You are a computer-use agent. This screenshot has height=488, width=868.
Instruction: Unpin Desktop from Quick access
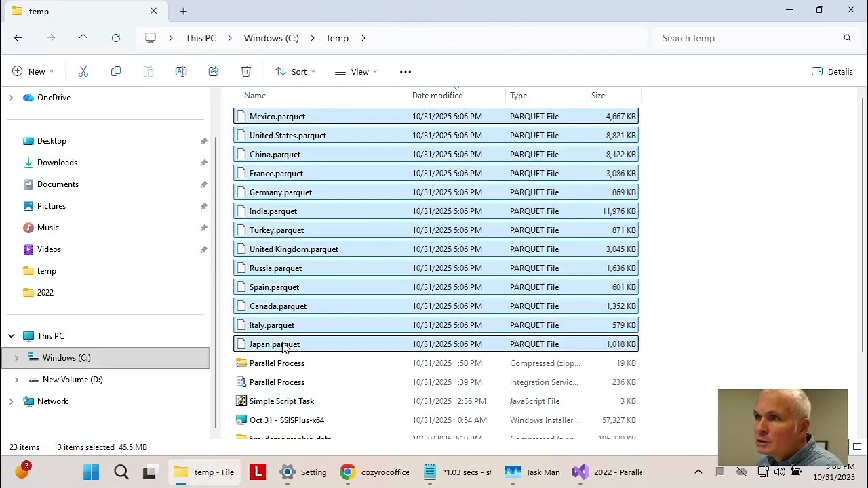point(203,141)
